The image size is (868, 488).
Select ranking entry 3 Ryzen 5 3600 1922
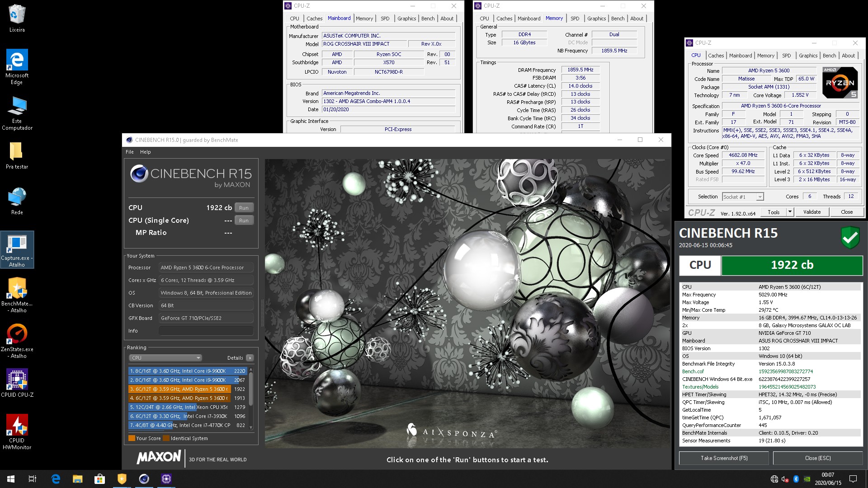point(188,389)
